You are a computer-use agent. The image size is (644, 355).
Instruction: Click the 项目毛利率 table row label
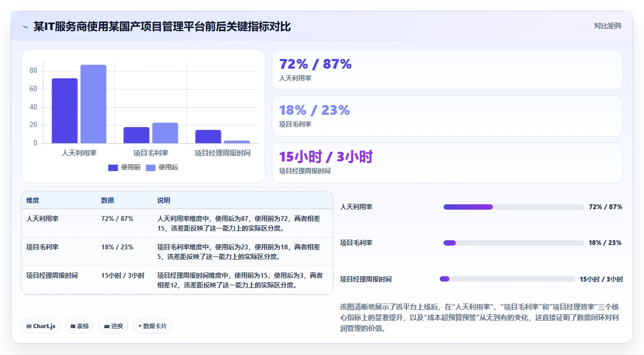pyautogui.click(x=42, y=247)
